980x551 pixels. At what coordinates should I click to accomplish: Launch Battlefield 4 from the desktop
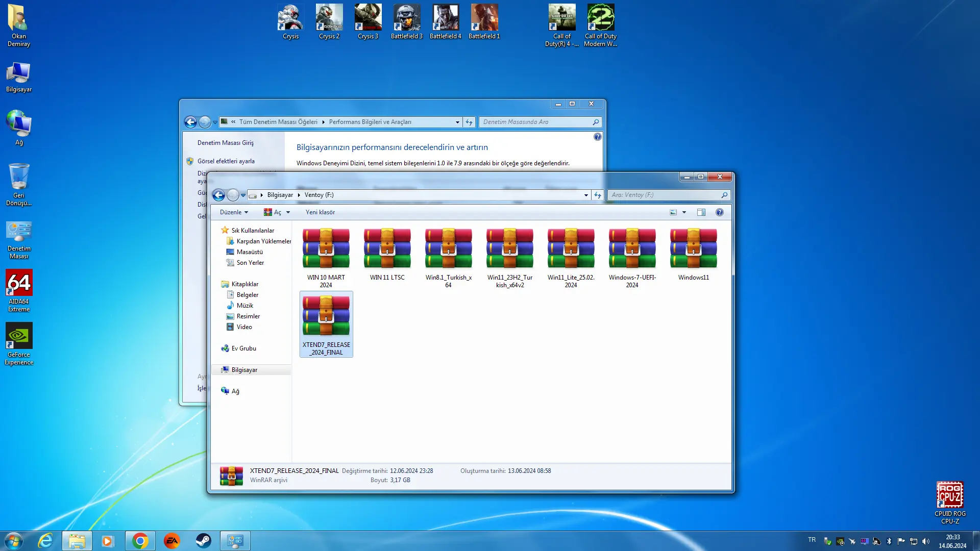coord(446,22)
